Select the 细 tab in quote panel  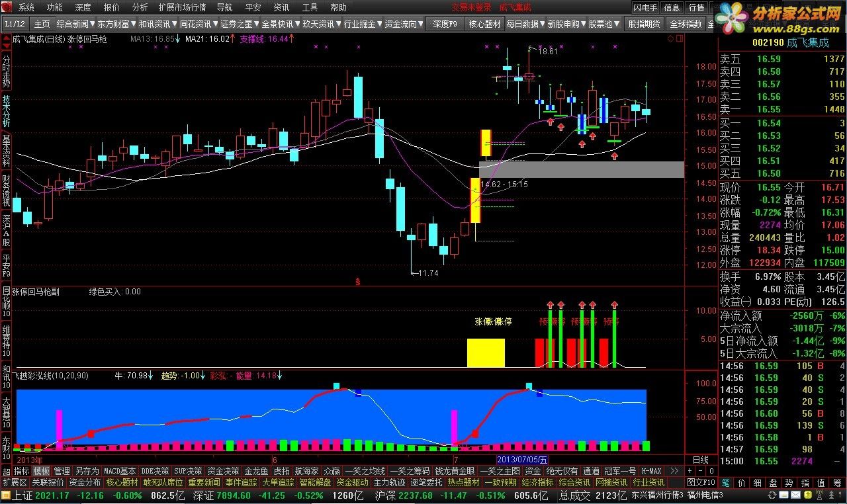click(x=758, y=483)
